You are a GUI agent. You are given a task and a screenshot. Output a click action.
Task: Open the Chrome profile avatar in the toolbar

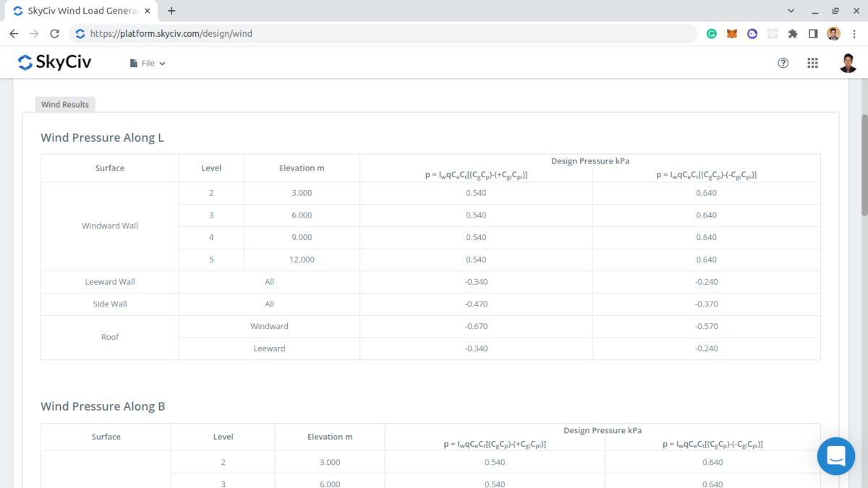(834, 33)
